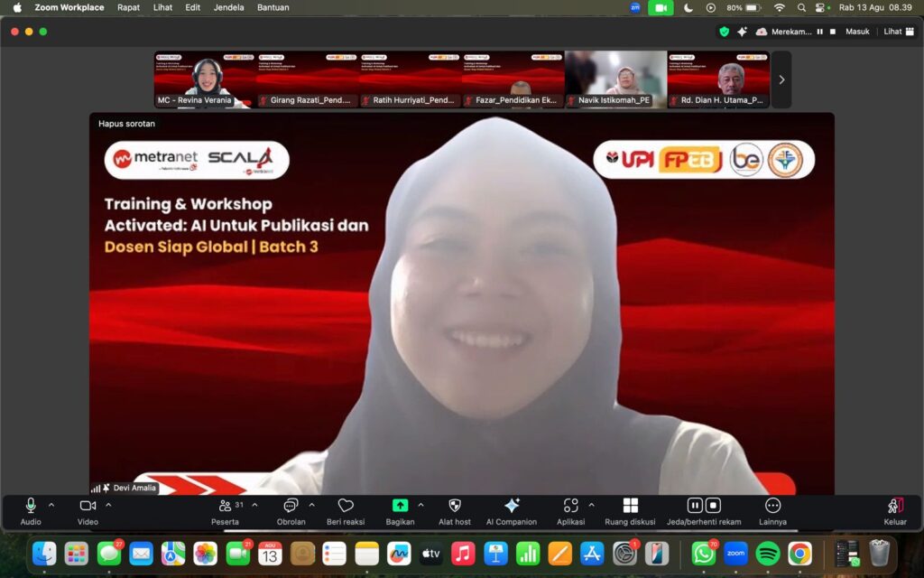The image size is (924, 578).
Task: Click the green Bagikan share screen icon
Action: [x=400, y=506]
